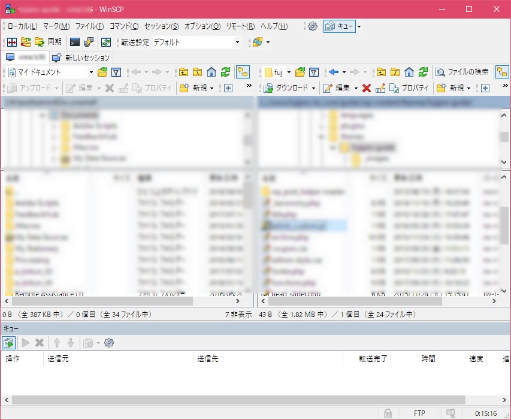
Task: Open the コマンド(C) menu
Action: pyautogui.click(x=124, y=26)
